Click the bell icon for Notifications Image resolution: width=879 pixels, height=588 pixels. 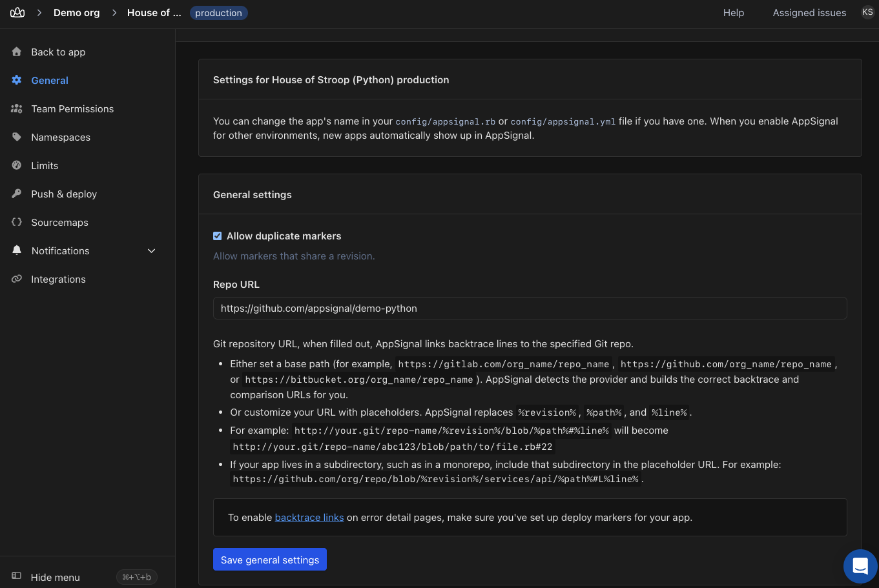point(17,250)
